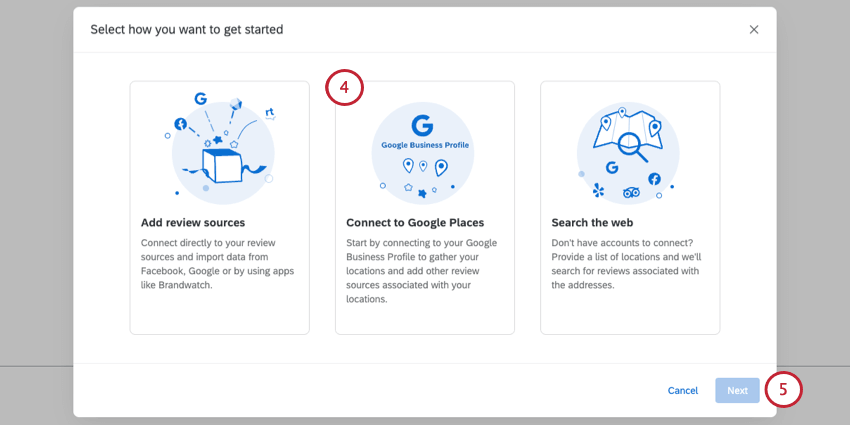Click the large Google G above Business Profile
Viewport: 850px width, 425px height.
coord(422,126)
